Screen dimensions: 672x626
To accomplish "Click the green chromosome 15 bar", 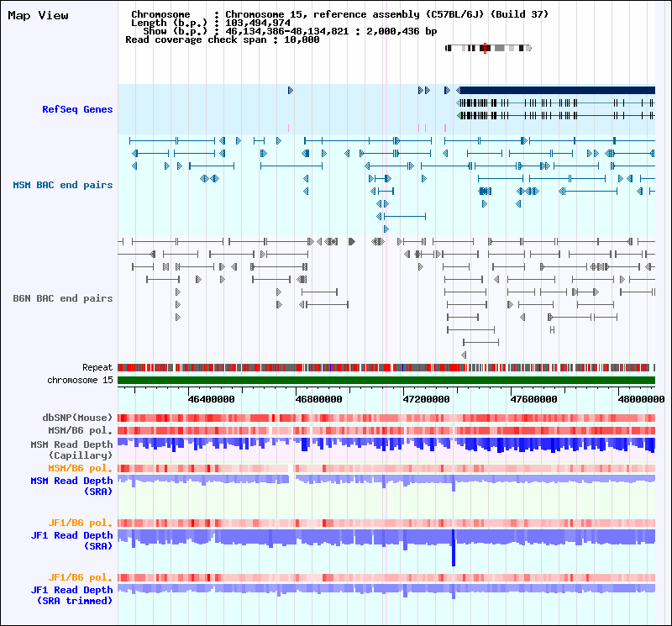I will (x=386, y=381).
